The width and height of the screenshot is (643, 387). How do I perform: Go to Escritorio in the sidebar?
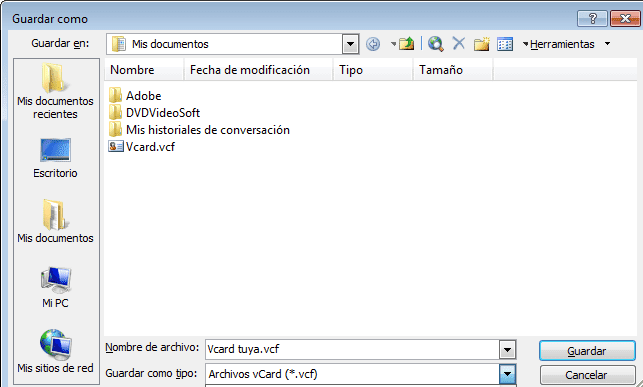coord(55,158)
